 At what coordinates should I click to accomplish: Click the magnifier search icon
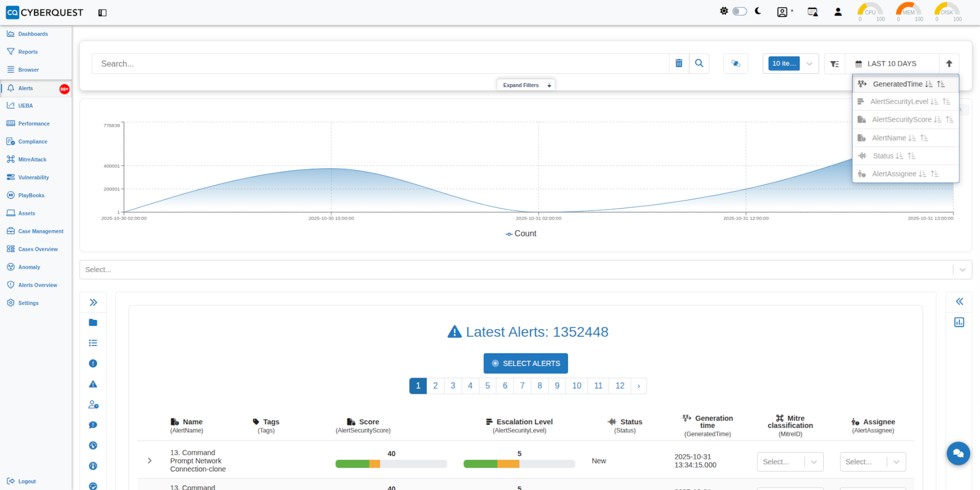(x=699, y=63)
